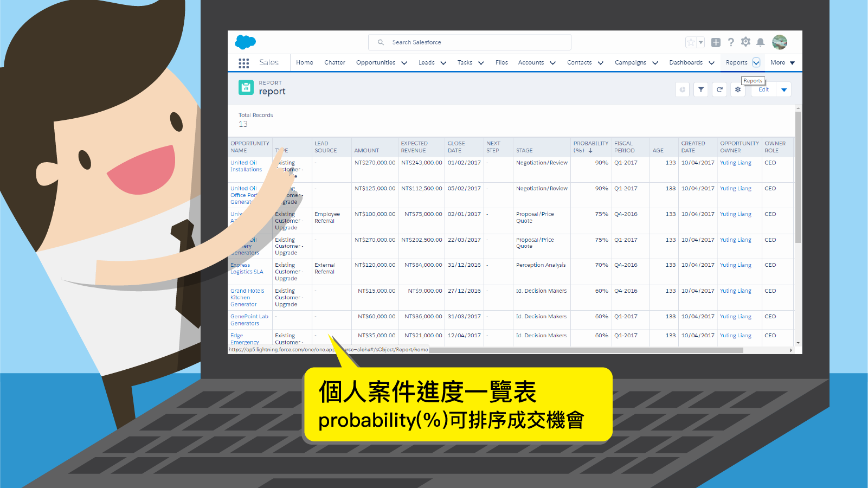This screenshot has width=868, height=488.
Task: Open the Opportunities tab
Action: (376, 63)
